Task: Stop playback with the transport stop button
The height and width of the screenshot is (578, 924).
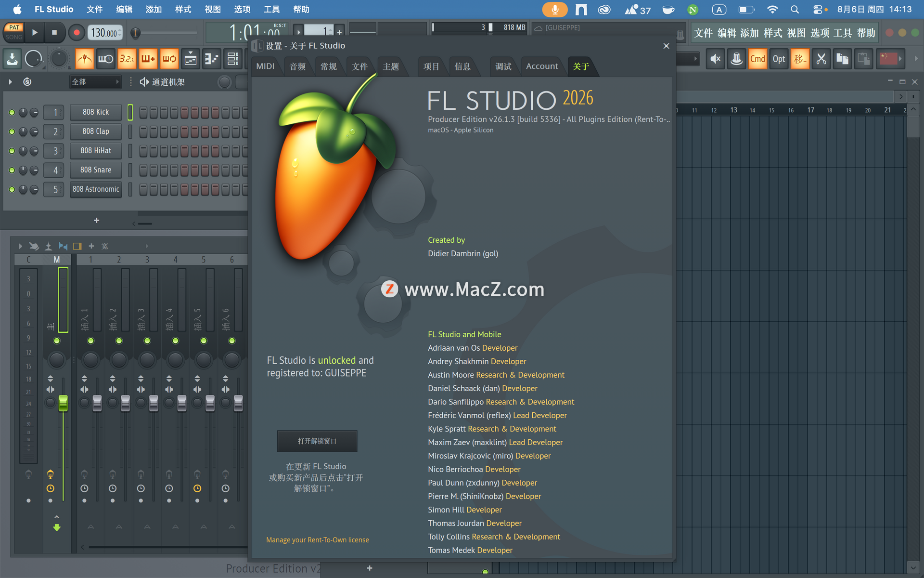Action: [54, 33]
